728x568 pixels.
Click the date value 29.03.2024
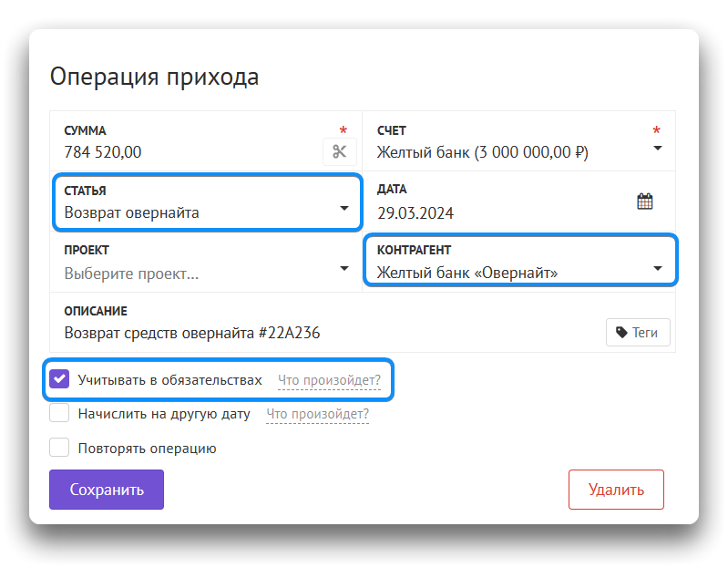click(415, 213)
